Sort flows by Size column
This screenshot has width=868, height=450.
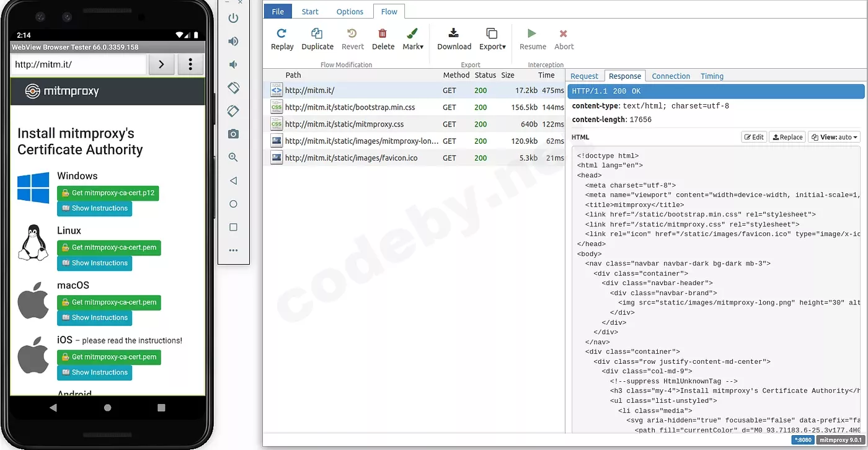[x=508, y=75]
